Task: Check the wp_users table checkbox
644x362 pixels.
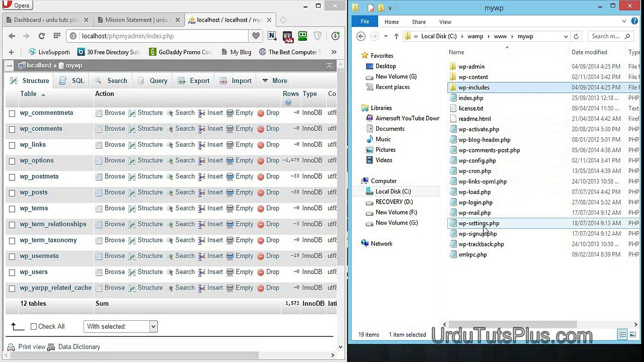Action: pyautogui.click(x=12, y=273)
